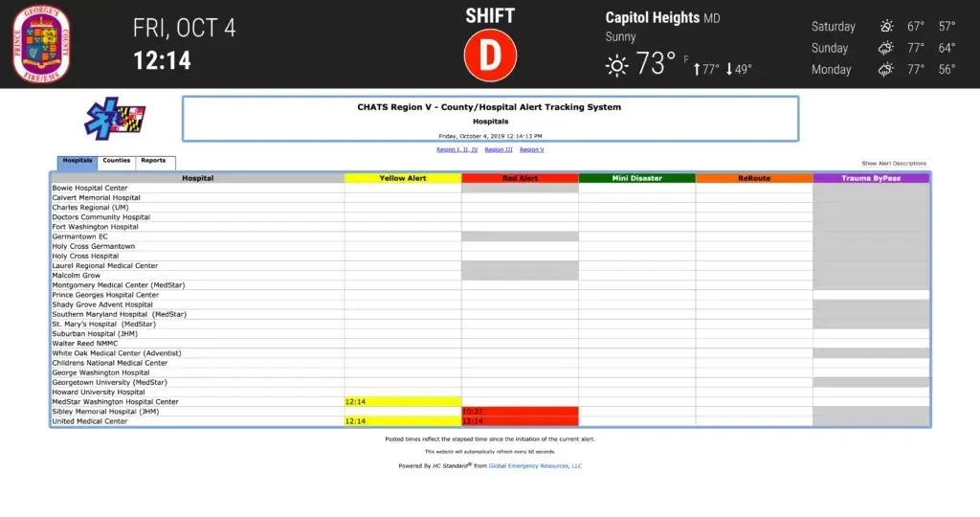
Task: Click the CHATS Region V title text
Action: 489,107
